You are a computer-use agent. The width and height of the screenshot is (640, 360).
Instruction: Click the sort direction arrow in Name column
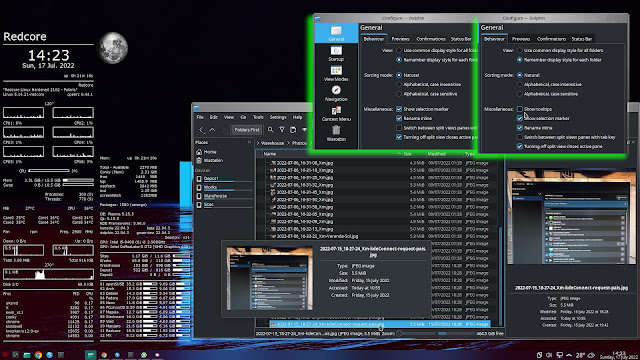399,154
